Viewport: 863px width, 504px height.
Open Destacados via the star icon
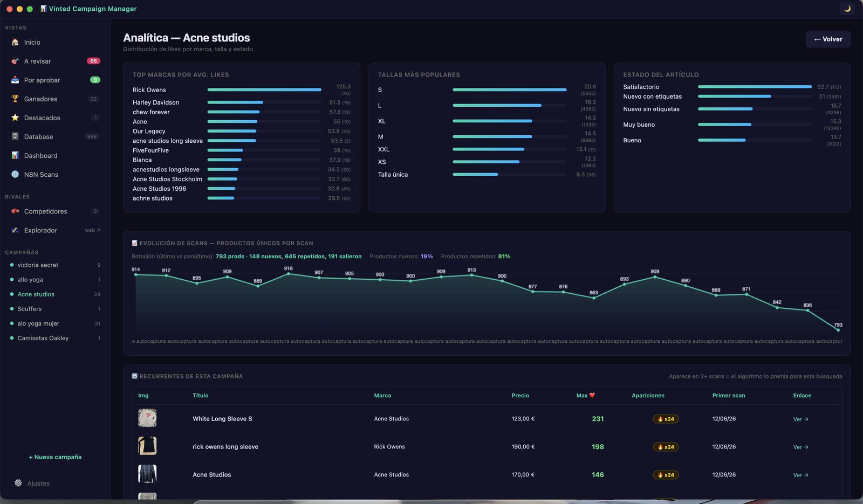(15, 118)
